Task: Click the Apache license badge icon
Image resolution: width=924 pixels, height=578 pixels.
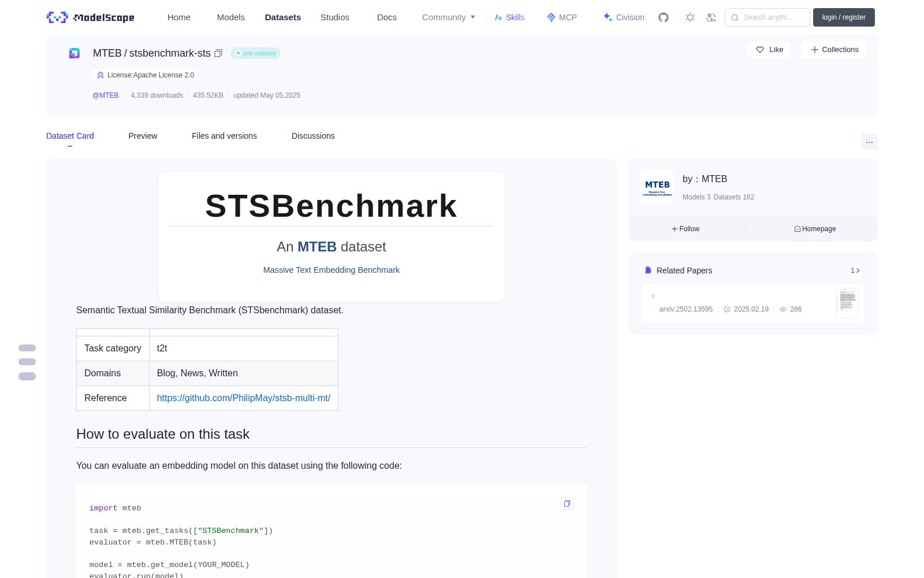Action: (x=100, y=75)
